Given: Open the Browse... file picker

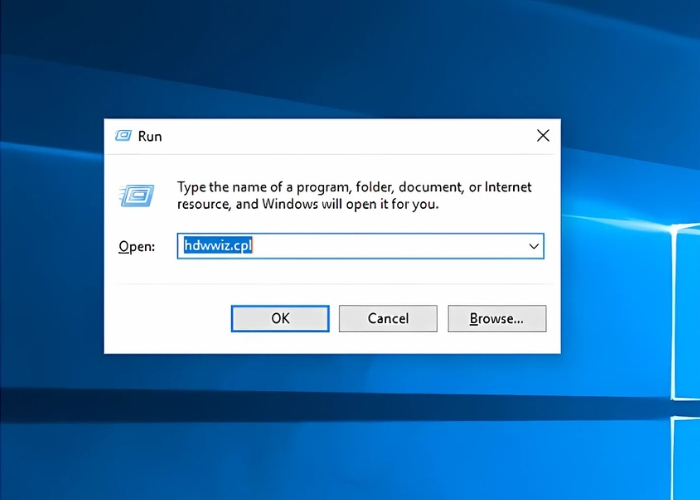Looking at the screenshot, I should (496, 319).
